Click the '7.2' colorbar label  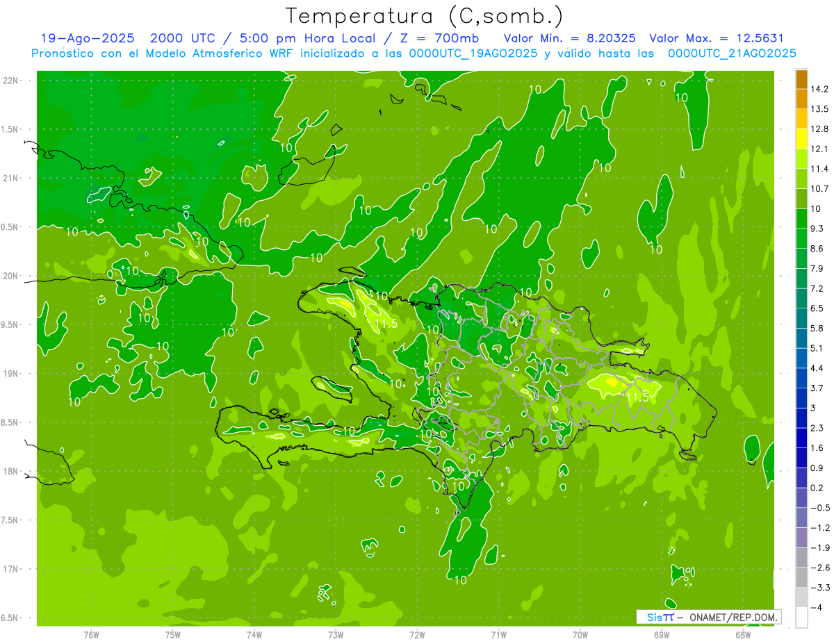point(817,288)
